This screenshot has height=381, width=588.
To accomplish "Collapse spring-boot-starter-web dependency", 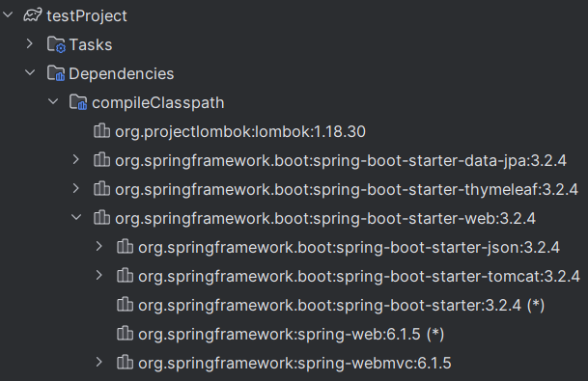I will click(x=76, y=217).
